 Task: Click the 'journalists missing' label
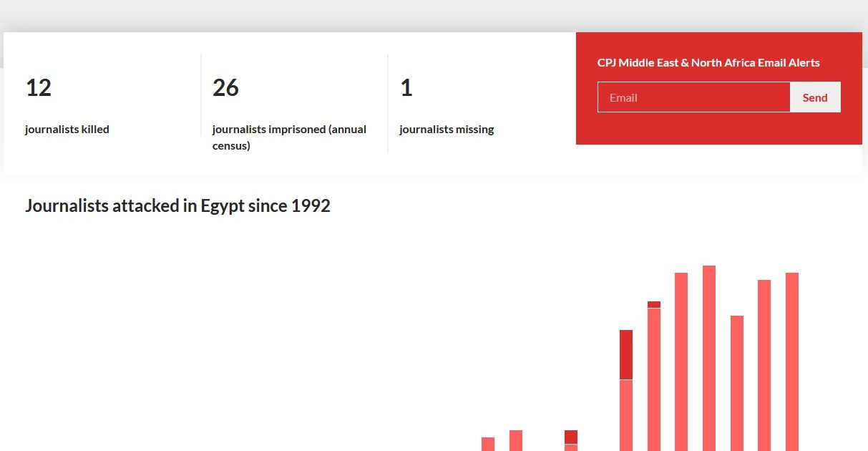[447, 130]
